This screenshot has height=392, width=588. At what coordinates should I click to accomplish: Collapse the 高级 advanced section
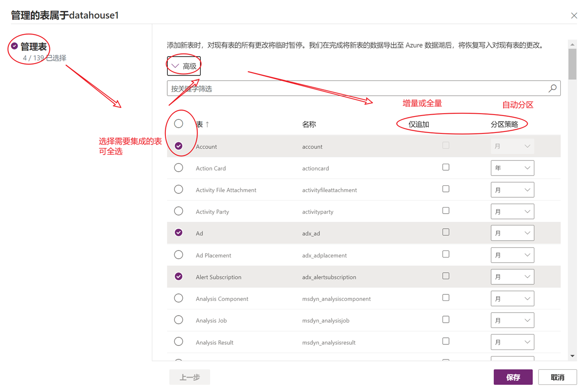(184, 66)
